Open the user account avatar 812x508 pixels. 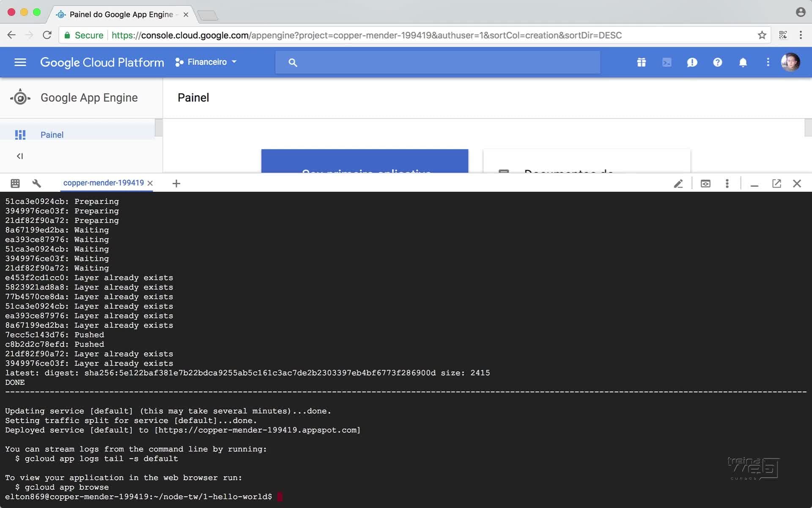click(790, 62)
